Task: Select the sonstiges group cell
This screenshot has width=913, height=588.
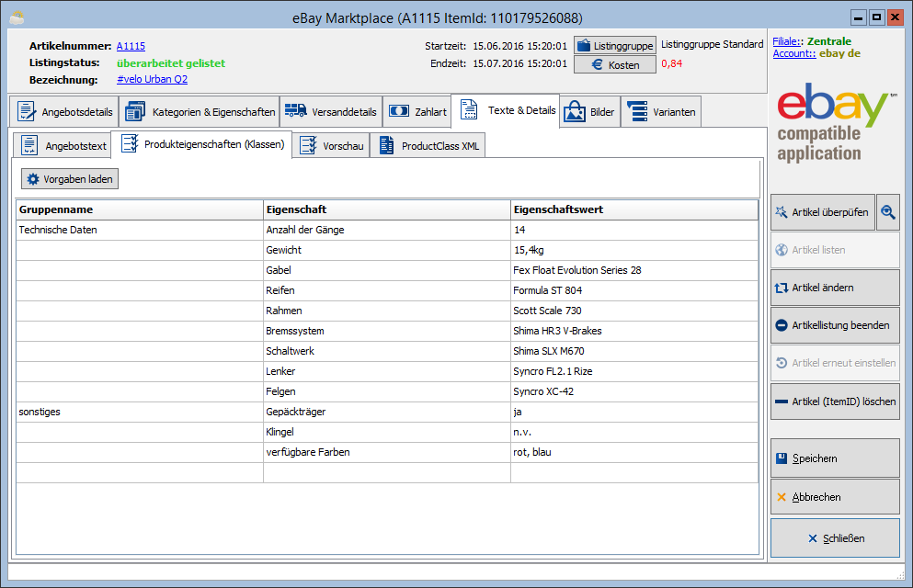Action: tap(140, 412)
